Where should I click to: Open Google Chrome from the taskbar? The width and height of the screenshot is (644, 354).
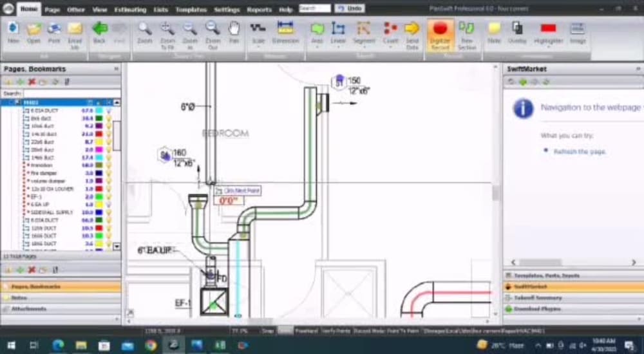(x=151, y=346)
